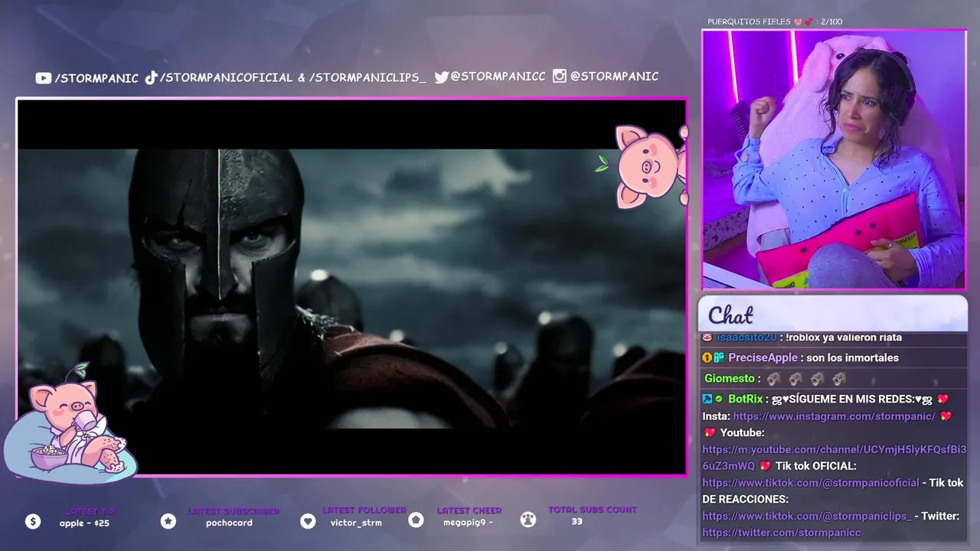Click the teal badge next to PreciseApple

click(719, 357)
